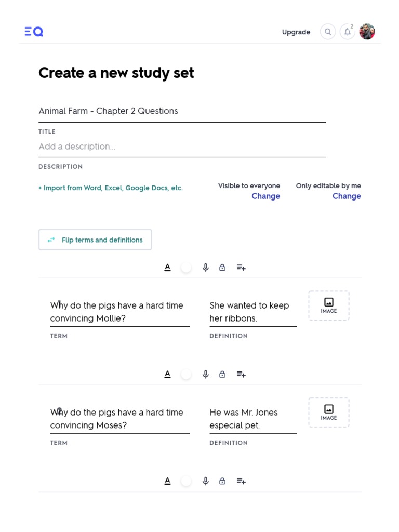
Task: Click the microphone icon above the Moses card
Action: tap(206, 374)
